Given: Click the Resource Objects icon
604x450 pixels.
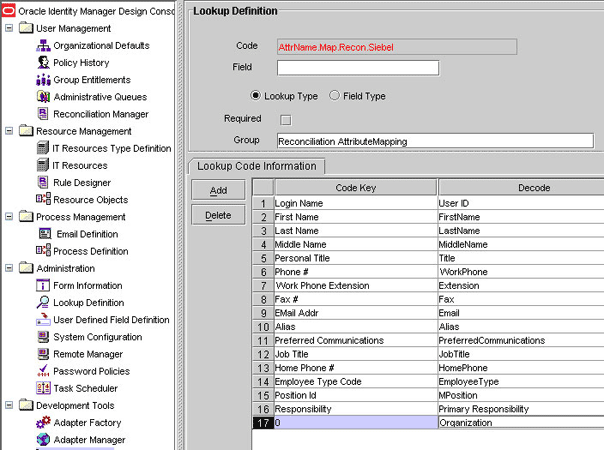Looking at the screenshot, I should tap(43, 199).
